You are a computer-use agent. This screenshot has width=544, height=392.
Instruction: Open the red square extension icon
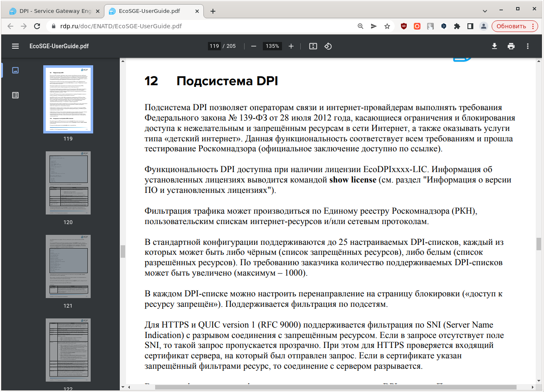(417, 26)
